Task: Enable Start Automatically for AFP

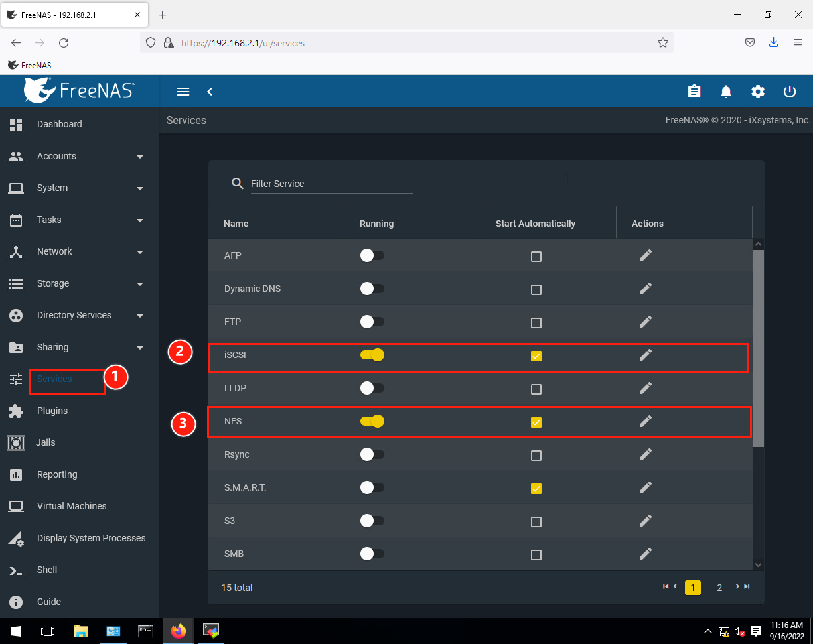Action: point(536,257)
